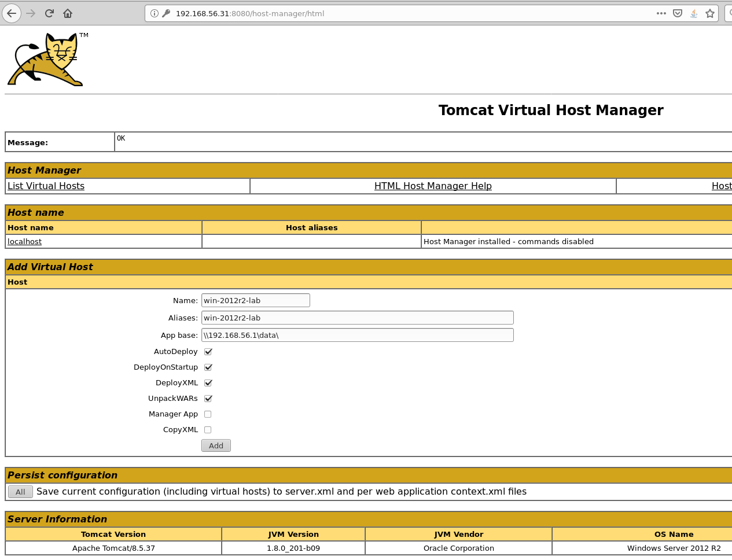Uncheck the UnpackWARs option

(208, 399)
